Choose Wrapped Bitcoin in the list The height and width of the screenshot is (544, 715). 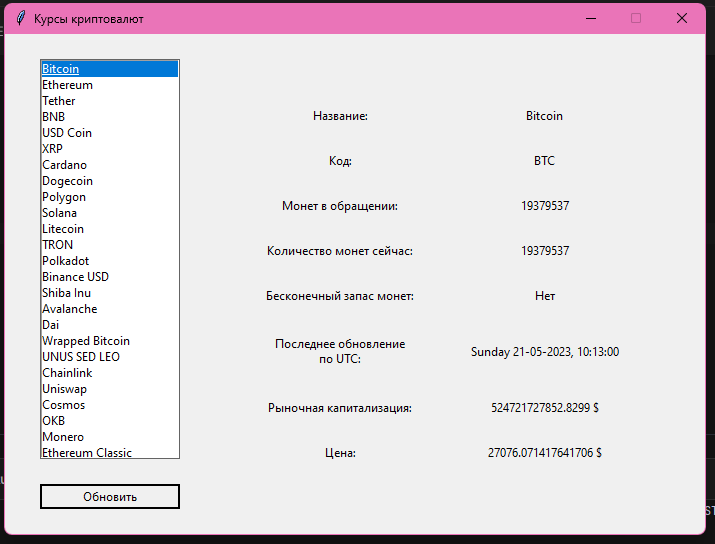[x=110, y=341]
